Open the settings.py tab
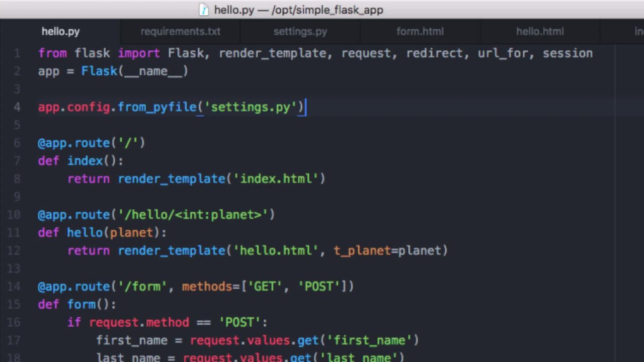Viewport: 644px width, 362px height. 300,31
